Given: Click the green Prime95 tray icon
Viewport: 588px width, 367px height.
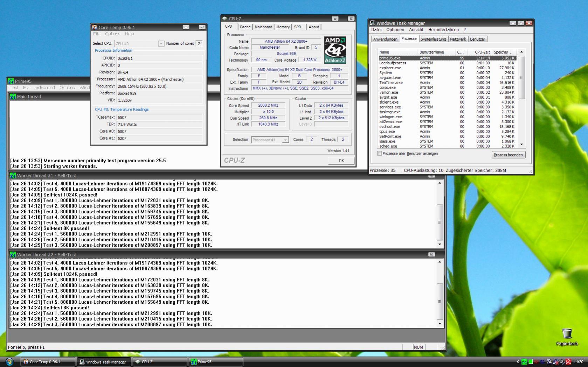Looking at the screenshot, I should (x=524, y=362).
